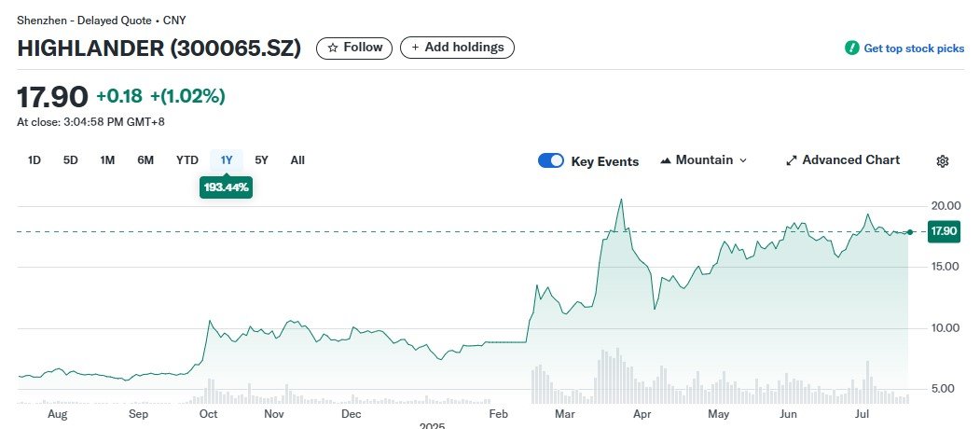This screenshot has width=980, height=429.
Task: Click the Mountain chart type icon
Action: [666, 160]
